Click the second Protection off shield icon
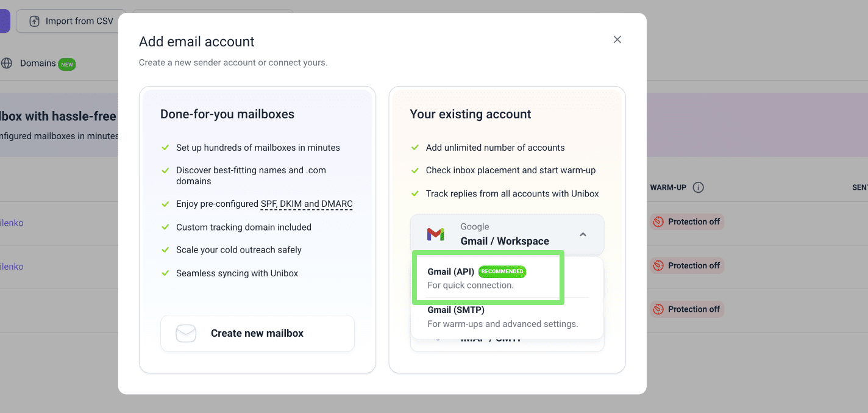Image resolution: width=868 pixels, height=413 pixels. pos(658,266)
